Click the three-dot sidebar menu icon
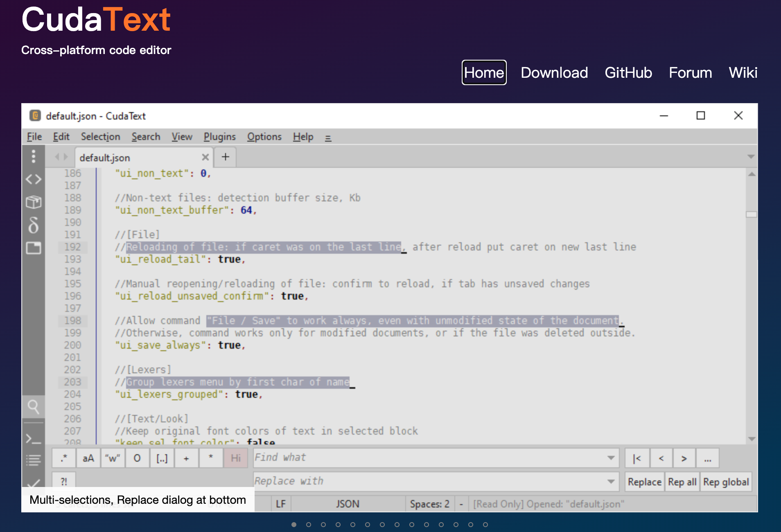The width and height of the screenshot is (781, 532). pos(34,156)
